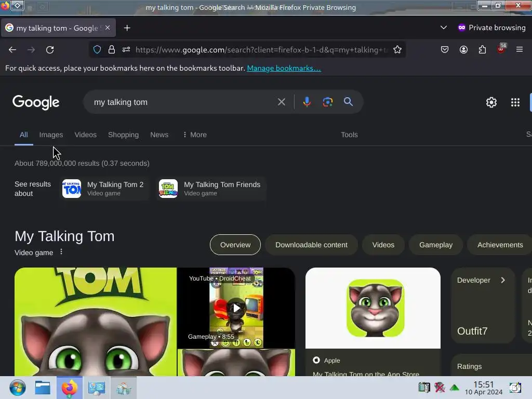Screen dimensions: 532x399
Task: Click the Firefox taskbar icon
Action: pyautogui.click(x=70, y=388)
